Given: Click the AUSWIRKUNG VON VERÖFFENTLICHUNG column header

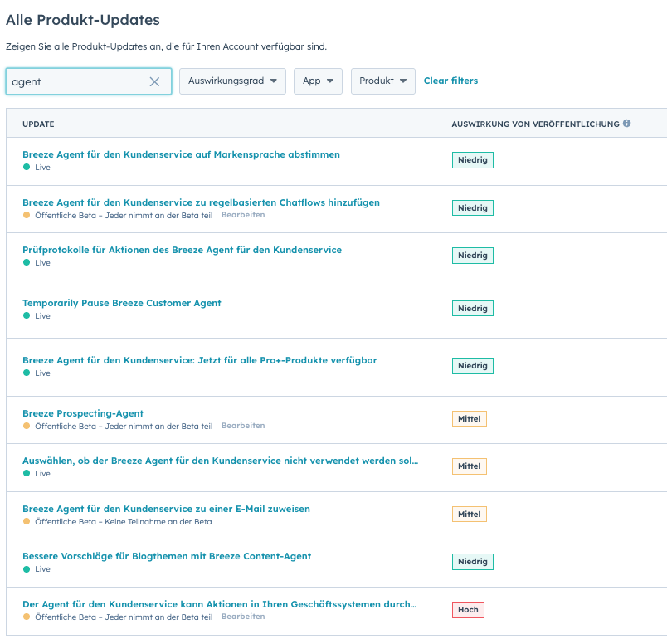Looking at the screenshot, I should [535, 124].
